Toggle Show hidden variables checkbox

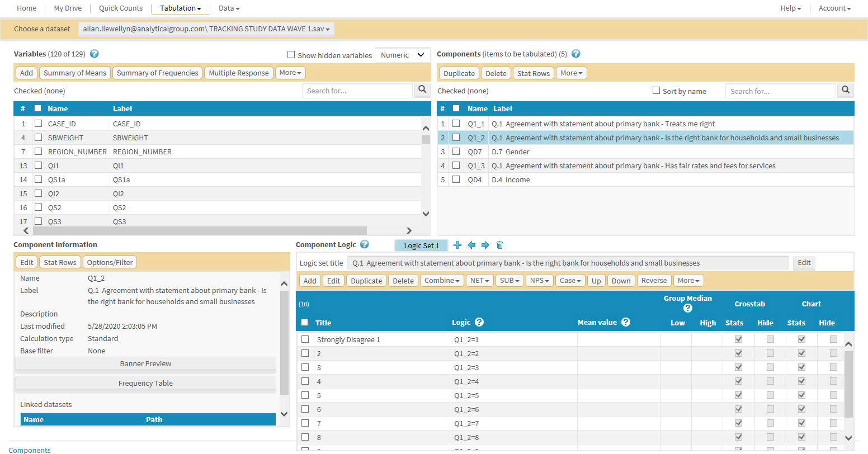pyautogui.click(x=291, y=55)
